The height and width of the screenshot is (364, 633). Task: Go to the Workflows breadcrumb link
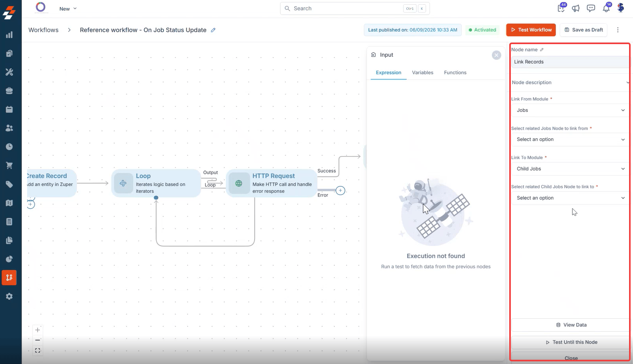point(43,30)
